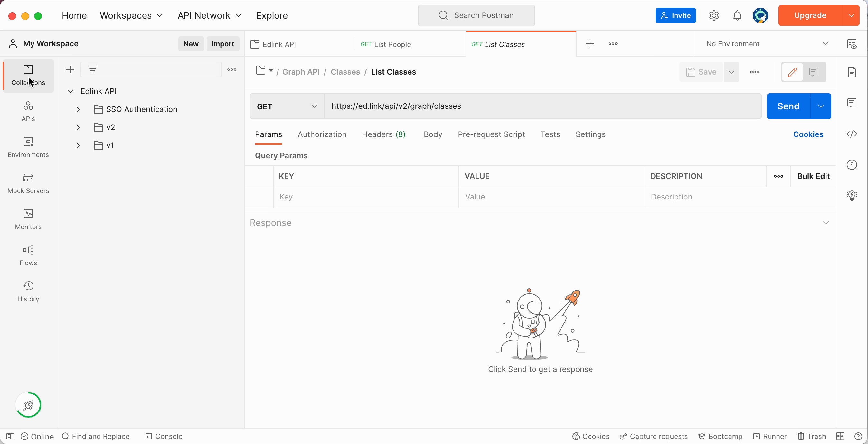Click the Classes breadcrumb link
Viewport: 868px width, 444px height.
click(x=345, y=72)
